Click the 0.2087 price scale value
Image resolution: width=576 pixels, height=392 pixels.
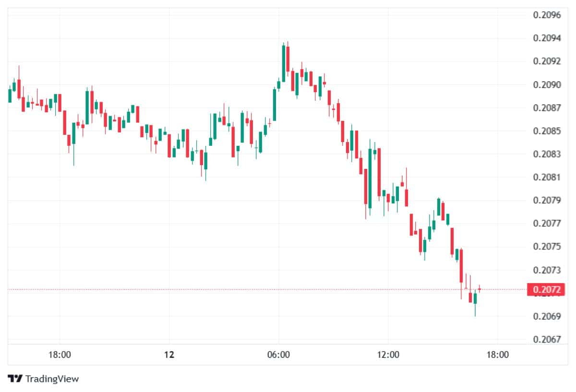pyautogui.click(x=547, y=108)
